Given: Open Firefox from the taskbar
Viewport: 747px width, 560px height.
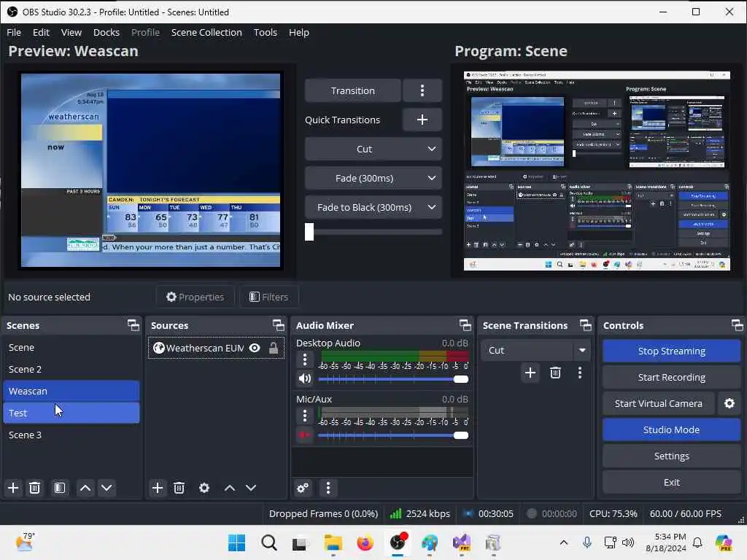Looking at the screenshot, I should [365, 542].
